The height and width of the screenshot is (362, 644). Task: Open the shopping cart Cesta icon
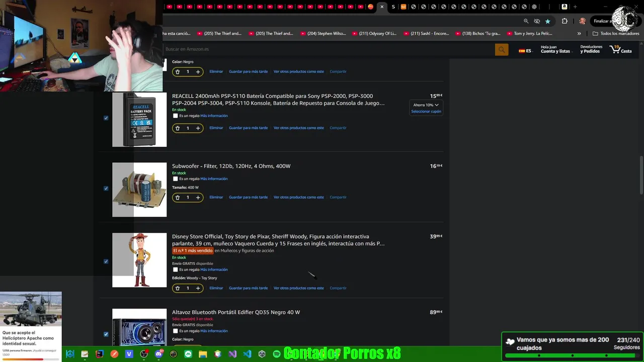pos(620,49)
